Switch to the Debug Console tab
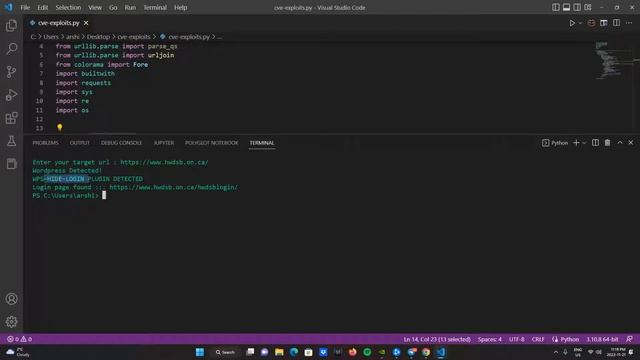640x360 pixels. (122, 143)
